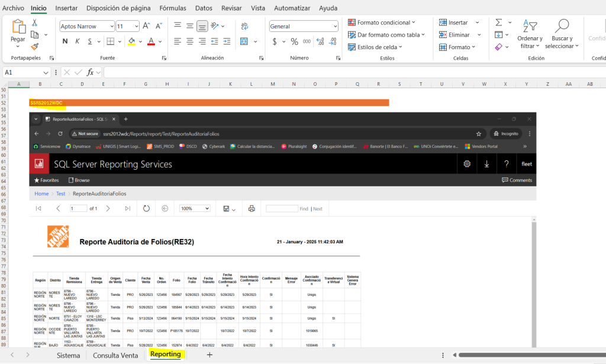The height and width of the screenshot is (364, 606).
Task: Toggle the bottom align button
Action: 202,26
